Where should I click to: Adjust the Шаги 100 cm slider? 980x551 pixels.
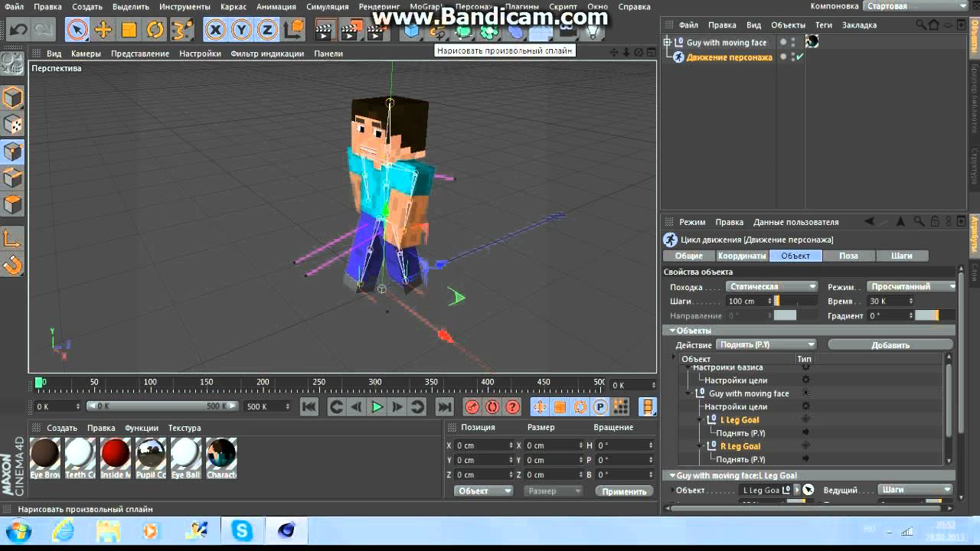(796, 302)
